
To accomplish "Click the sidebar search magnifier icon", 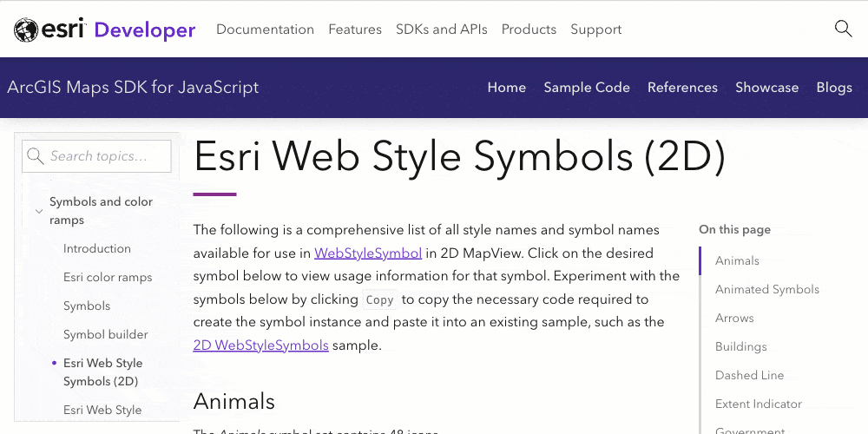I will (x=36, y=156).
